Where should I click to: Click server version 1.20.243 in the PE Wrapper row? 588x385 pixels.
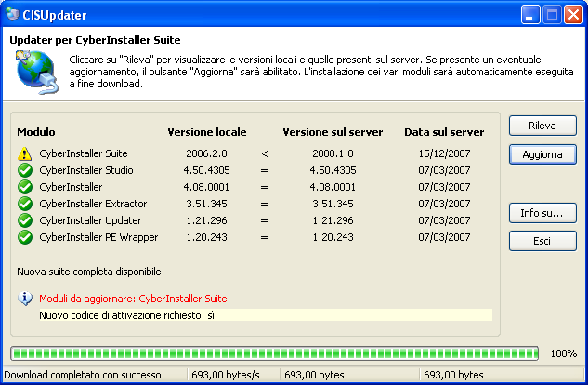pos(333,237)
